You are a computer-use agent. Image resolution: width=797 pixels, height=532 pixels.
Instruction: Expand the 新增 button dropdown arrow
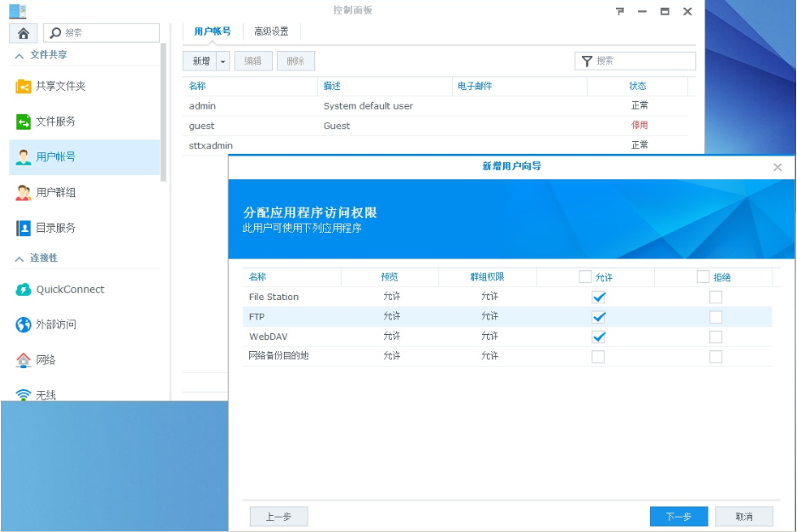(x=223, y=61)
